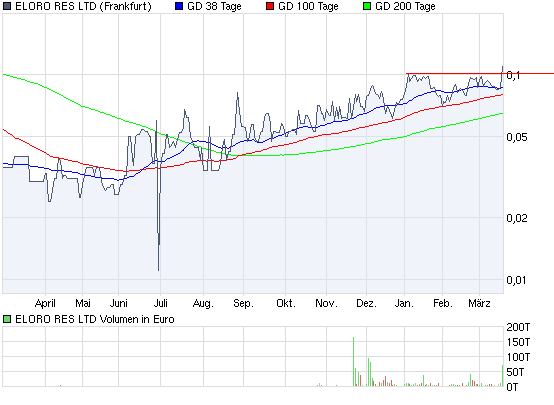Click the 'Jan.' axis label

(x=404, y=303)
